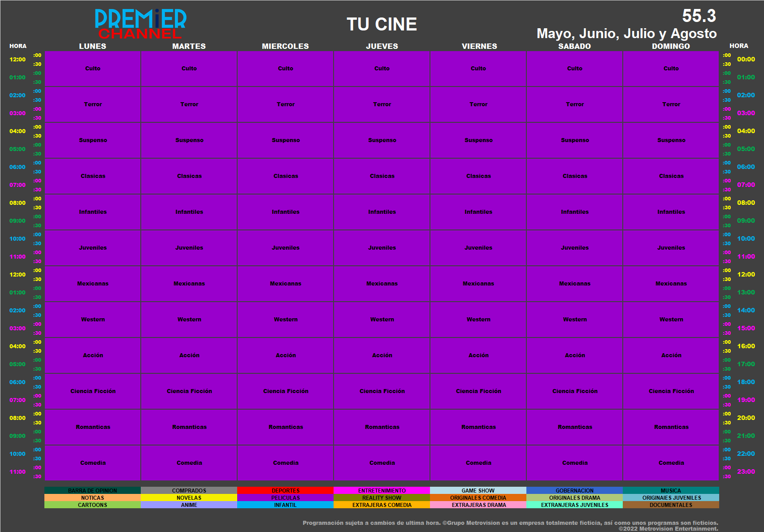This screenshot has height=532, width=764.
Task: Click the Mexicanas block on DOMINGO
Action: [671, 284]
